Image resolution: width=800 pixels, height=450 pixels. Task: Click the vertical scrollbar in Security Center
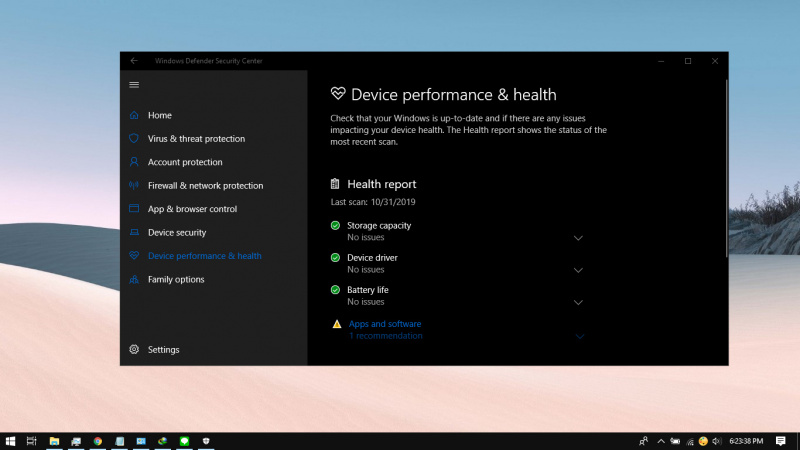(x=726, y=168)
